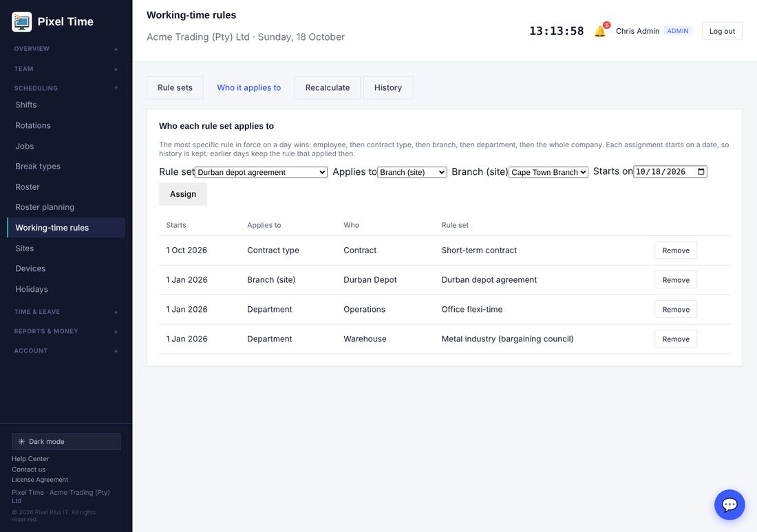The width and height of the screenshot is (757, 532).
Task: Go to Shifts in the sidebar
Action: 66,105
